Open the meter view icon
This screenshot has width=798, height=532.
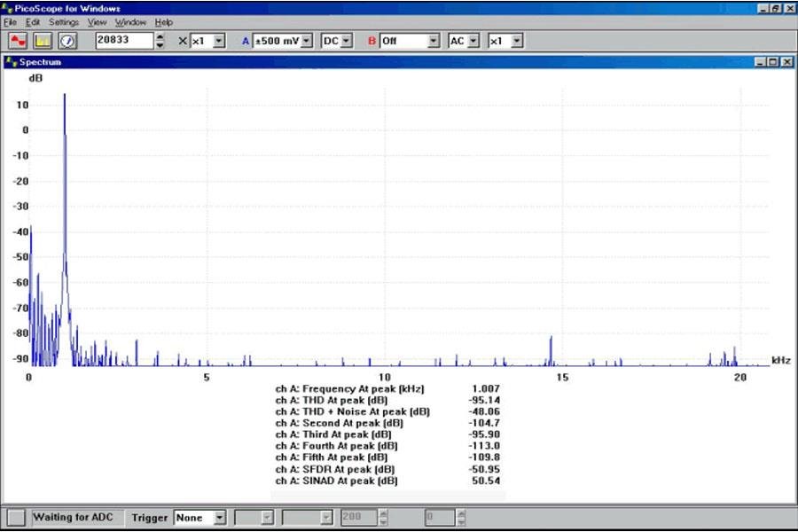coord(67,41)
